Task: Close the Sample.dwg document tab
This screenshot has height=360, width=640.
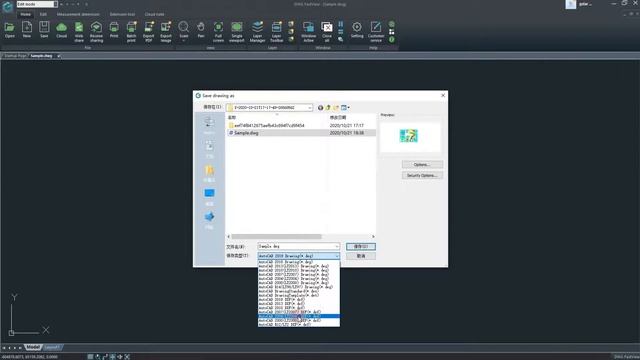Action: click(59, 56)
